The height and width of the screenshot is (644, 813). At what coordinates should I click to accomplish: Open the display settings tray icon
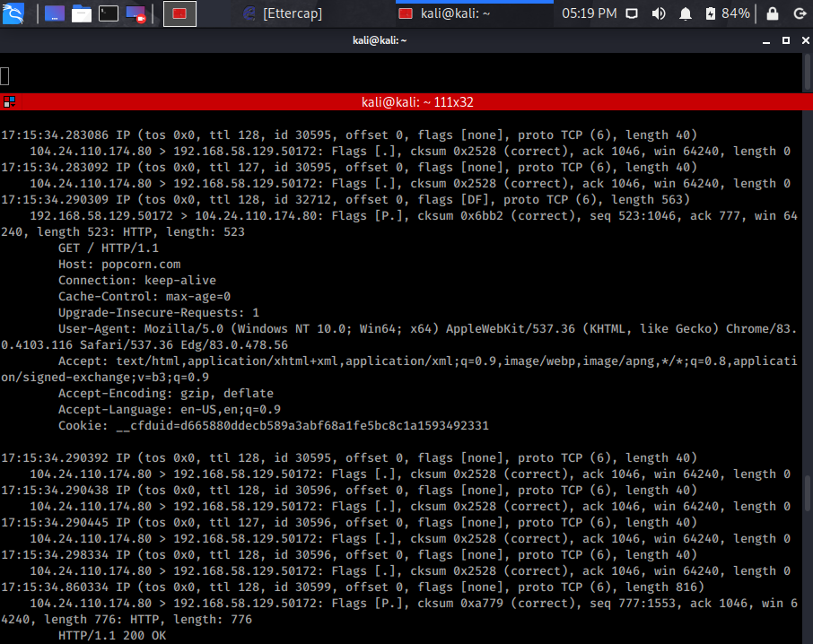(x=632, y=14)
